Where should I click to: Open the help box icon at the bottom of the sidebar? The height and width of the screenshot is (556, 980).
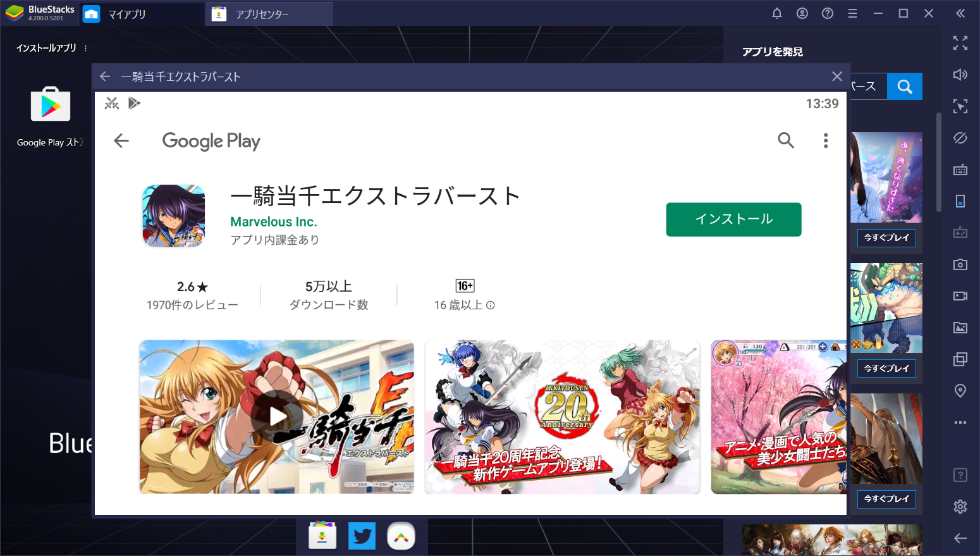pos(960,475)
